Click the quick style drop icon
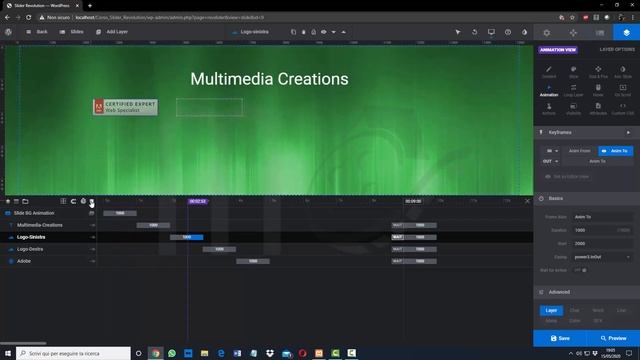 click(x=524, y=32)
